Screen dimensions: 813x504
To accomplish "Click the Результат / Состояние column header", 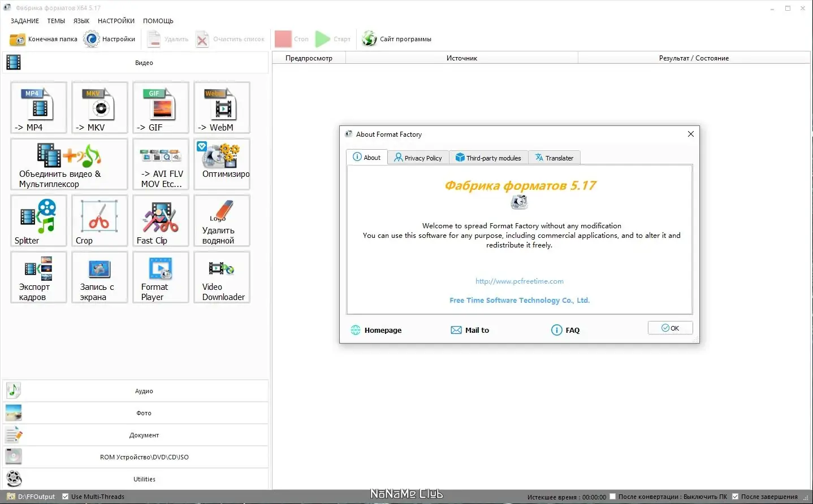I will point(694,58).
